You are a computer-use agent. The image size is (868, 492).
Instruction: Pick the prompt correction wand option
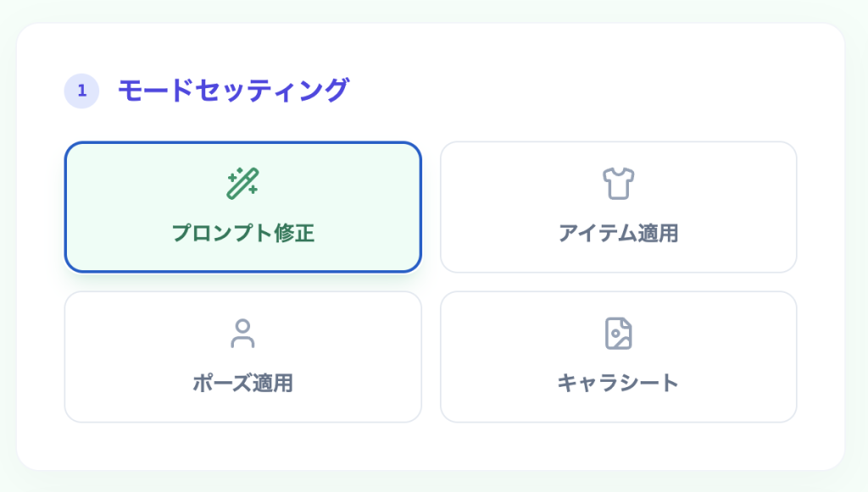tap(242, 207)
